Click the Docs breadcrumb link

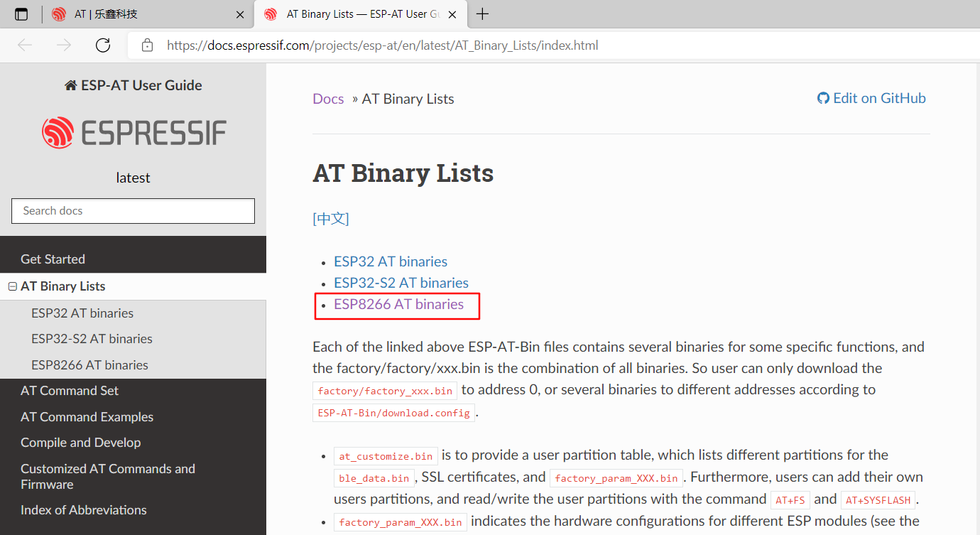pos(328,99)
